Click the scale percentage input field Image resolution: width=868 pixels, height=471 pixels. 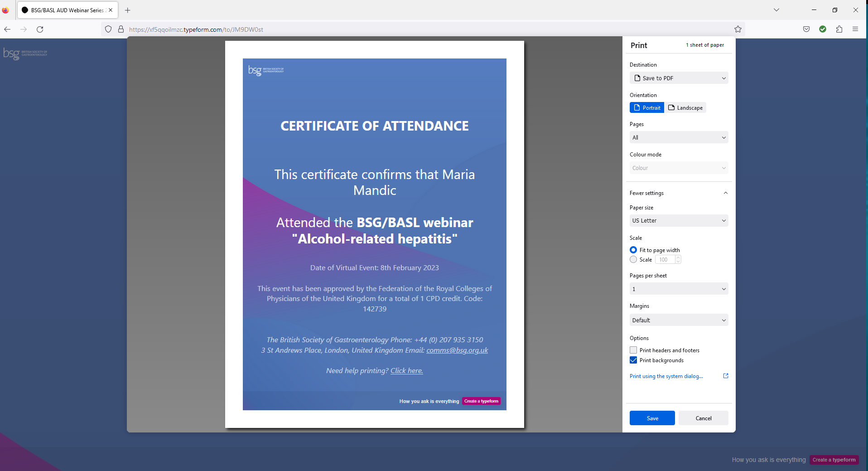pos(665,259)
